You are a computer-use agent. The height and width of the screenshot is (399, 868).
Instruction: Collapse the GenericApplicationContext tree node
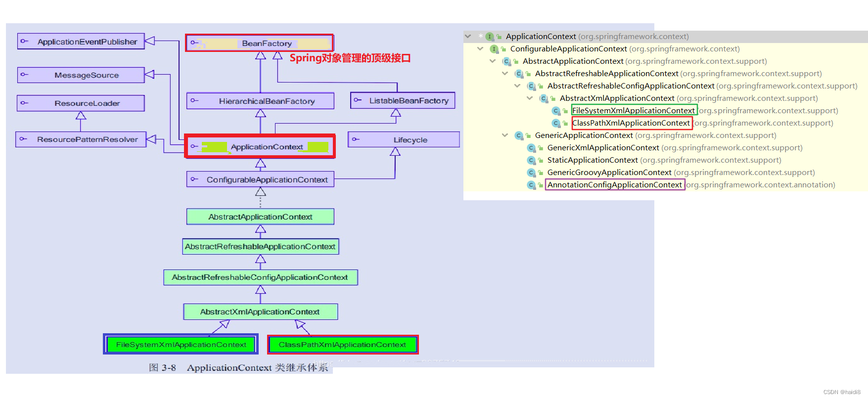pos(505,135)
